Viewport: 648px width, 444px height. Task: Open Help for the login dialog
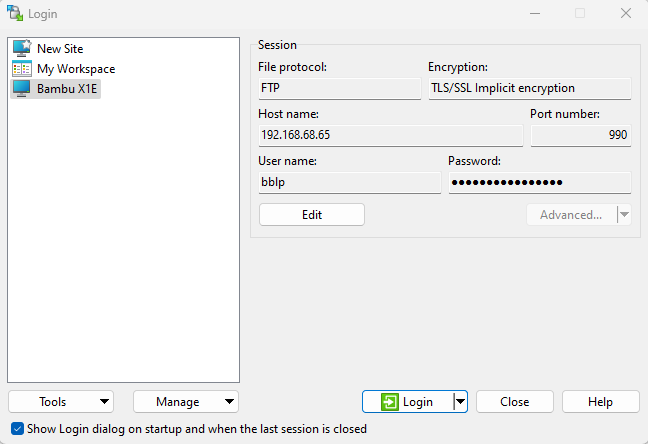pyautogui.click(x=600, y=402)
